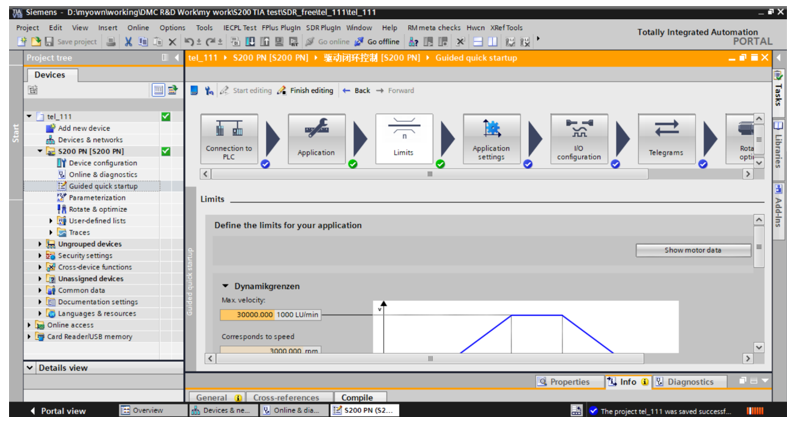Viewport: 795px width, 425px height.
Task: Select the Application wizard step
Action: [x=316, y=138]
